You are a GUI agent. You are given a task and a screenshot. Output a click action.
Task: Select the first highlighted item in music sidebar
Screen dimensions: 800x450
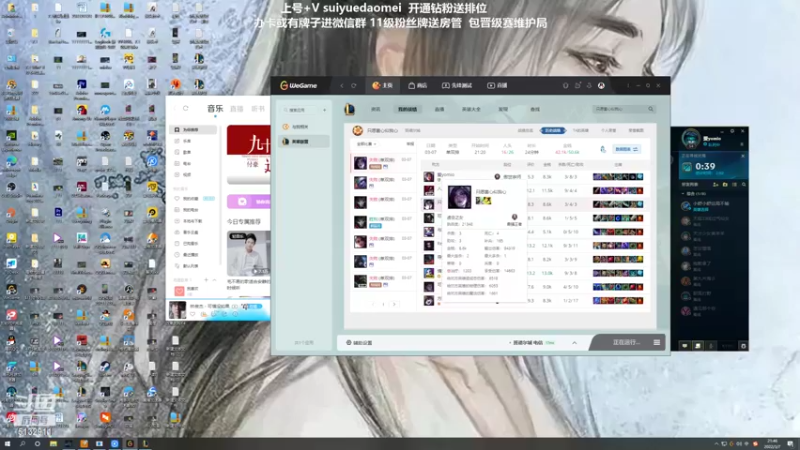tap(193, 130)
